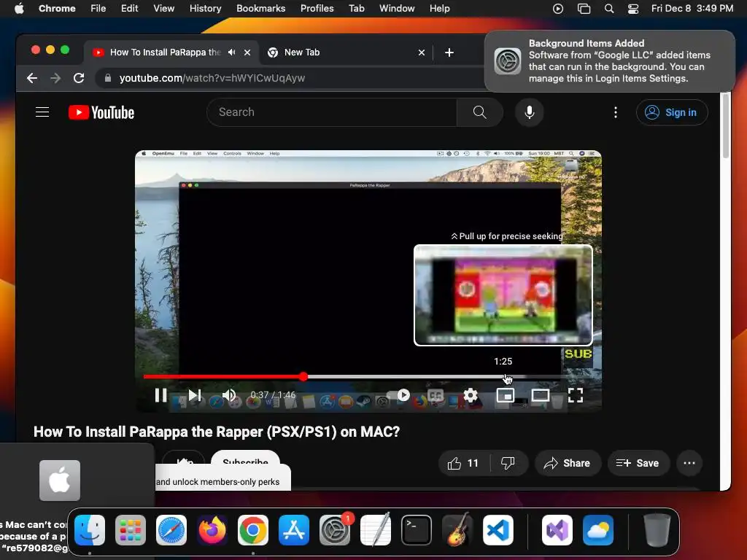Viewport: 747px width, 560px height.
Task: Open YouTube guide hamburger menu
Action: 42,112
